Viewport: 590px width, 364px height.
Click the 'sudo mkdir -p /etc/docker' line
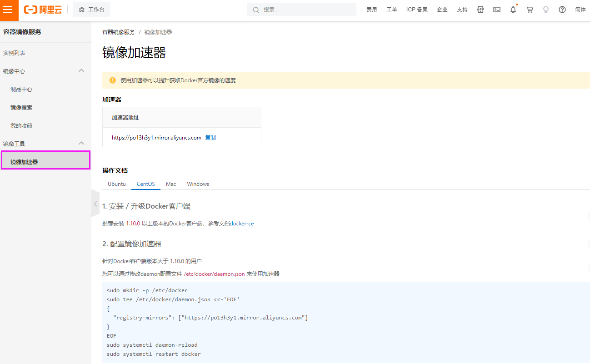(147, 290)
